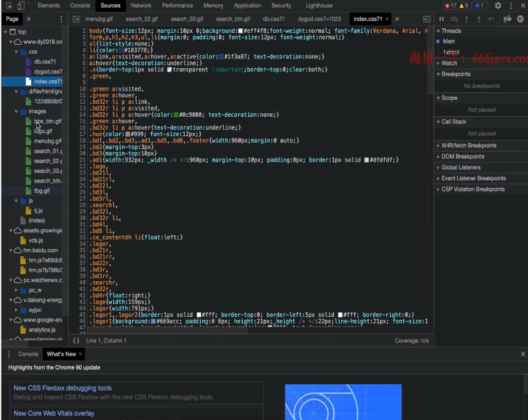Expand DOM Breakpoints section
This screenshot has height=420, width=528.
(438, 156)
